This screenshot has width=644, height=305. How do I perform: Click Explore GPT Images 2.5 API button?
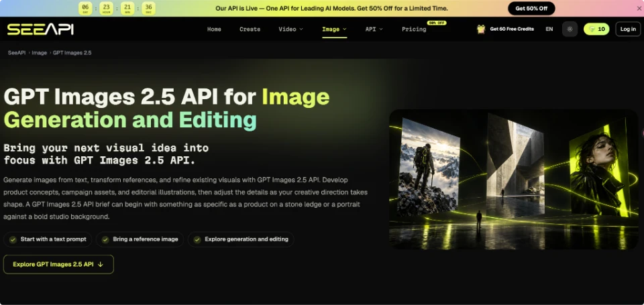coord(58,264)
